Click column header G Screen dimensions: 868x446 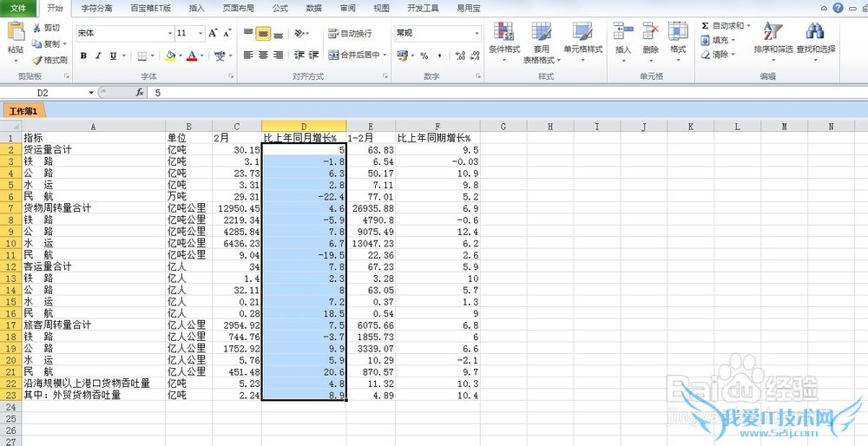[503, 127]
